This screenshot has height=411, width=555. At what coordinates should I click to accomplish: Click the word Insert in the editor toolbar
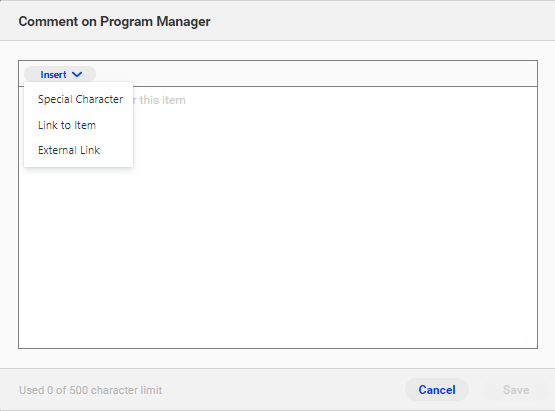(x=53, y=75)
